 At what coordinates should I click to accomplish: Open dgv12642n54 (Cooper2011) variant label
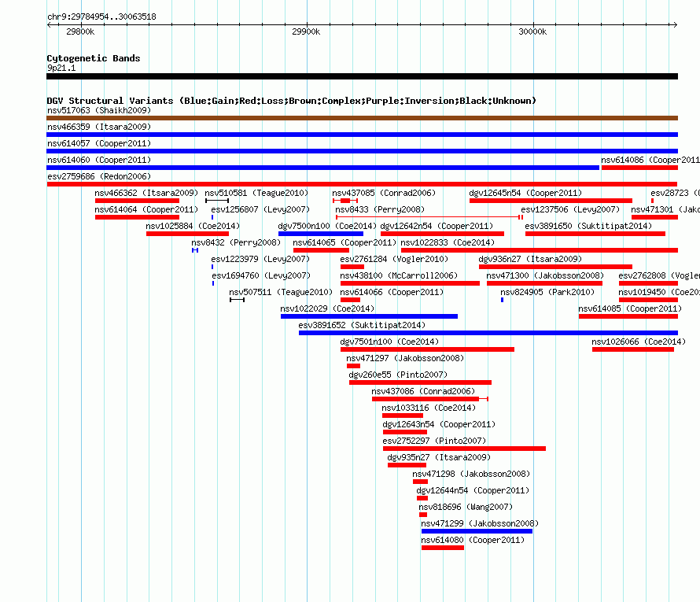437,226
